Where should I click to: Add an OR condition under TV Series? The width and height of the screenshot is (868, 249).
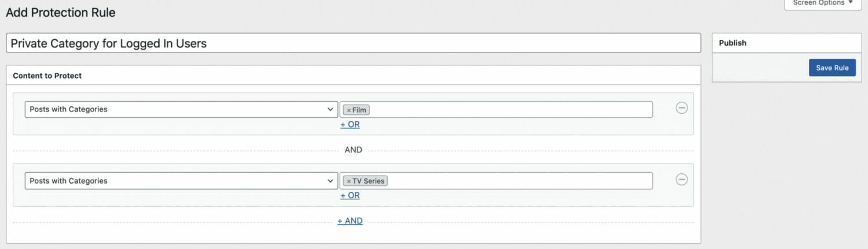(x=350, y=195)
